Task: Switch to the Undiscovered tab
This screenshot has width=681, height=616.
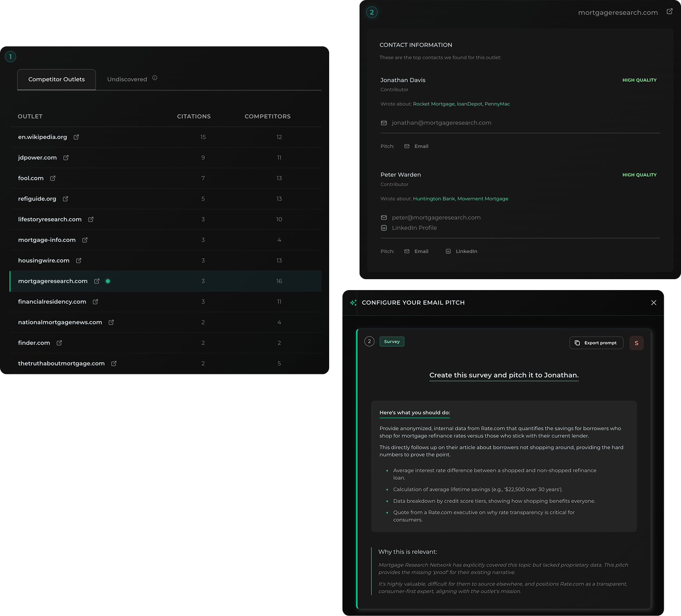Action: [127, 79]
